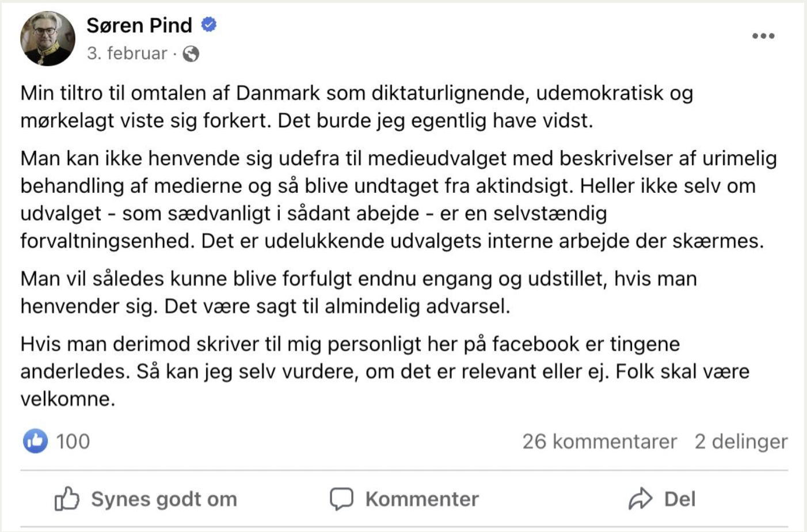Open the post timestamp 3. februar
807x532 pixels.
[x=127, y=54]
